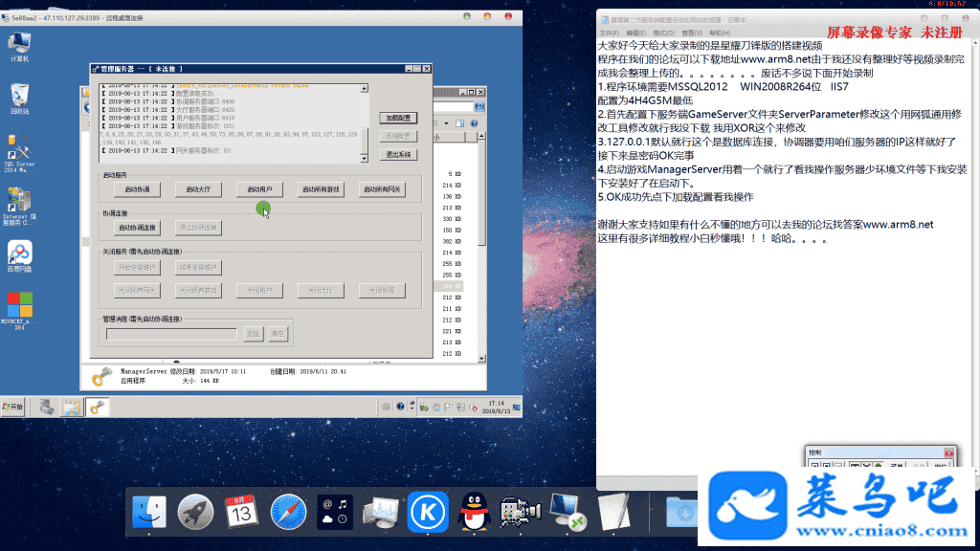Image resolution: width=980 pixels, height=551 pixels.
Task: Open the Baidu Netdisk desktop icon
Action: pos(19,254)
